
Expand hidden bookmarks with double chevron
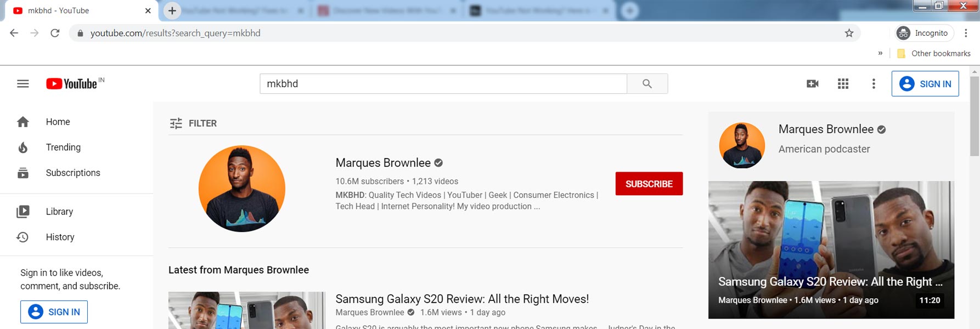[880, 53]
